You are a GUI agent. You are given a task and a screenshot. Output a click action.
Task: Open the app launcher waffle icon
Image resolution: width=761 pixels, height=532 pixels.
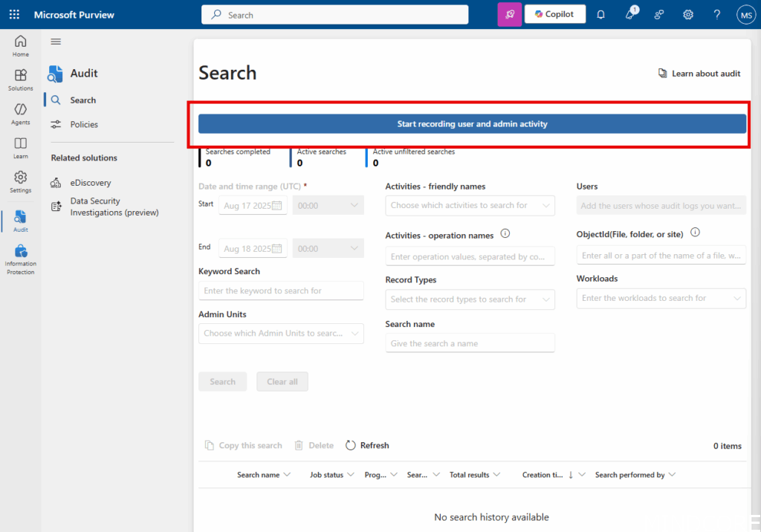[x=15, y=14]
